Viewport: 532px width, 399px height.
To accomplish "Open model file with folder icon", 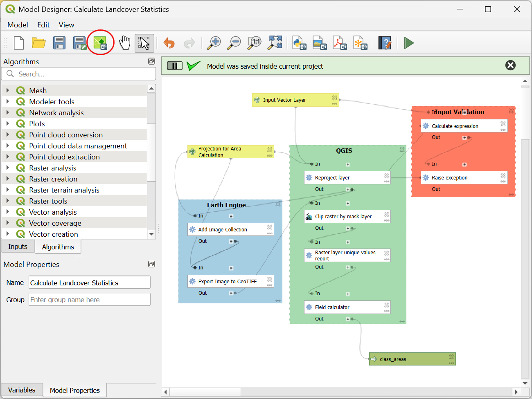I will point(39,43).
